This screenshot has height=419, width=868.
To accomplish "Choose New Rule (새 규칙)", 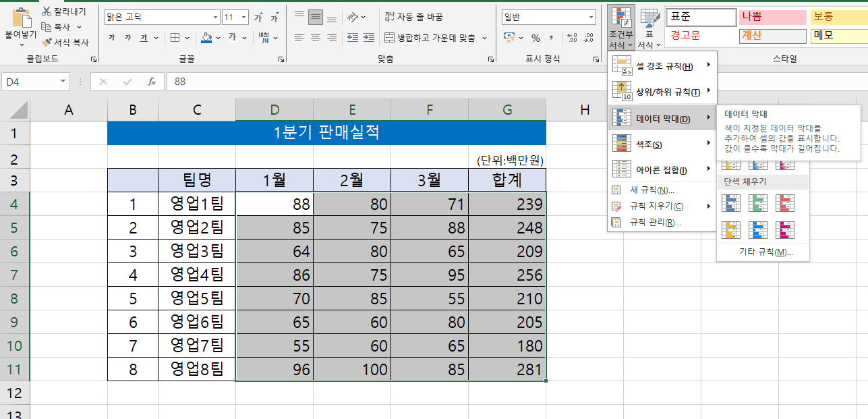I will click(x=662, y=190).
